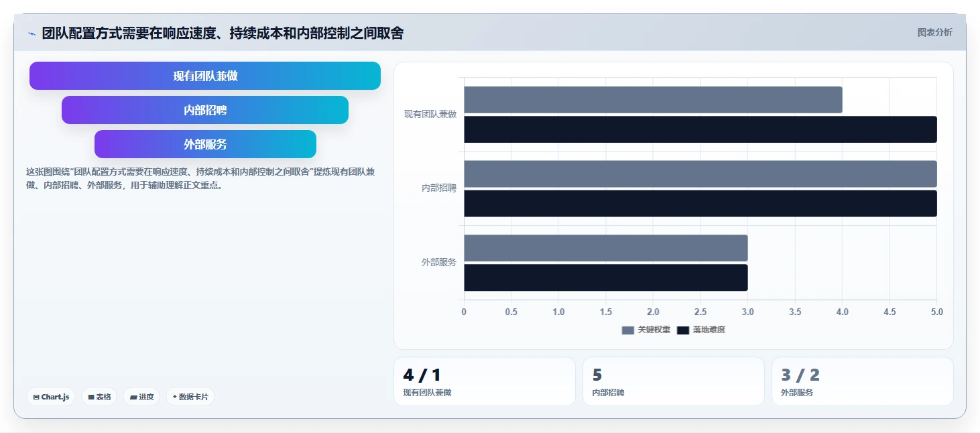The image size is (980, 433).
Task: Click the heading 团队配置方式需要在响应速度 title
Action: pyautogui.click(x=223, y=33)
